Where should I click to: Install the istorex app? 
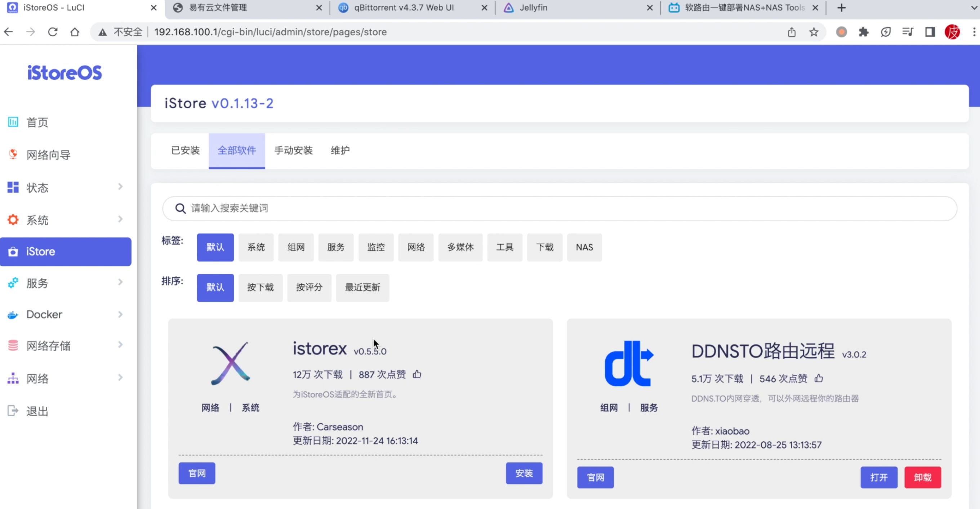524,473
